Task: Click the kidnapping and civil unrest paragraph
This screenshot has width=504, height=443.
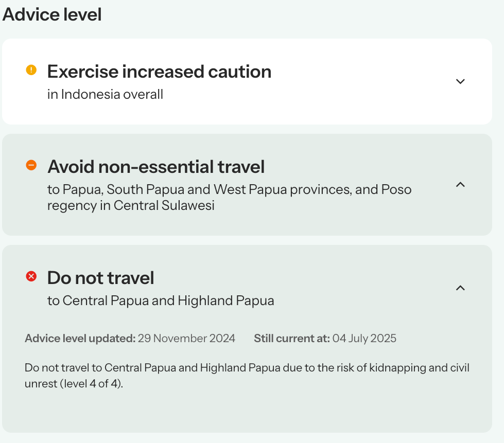Action: coord(247,376)
